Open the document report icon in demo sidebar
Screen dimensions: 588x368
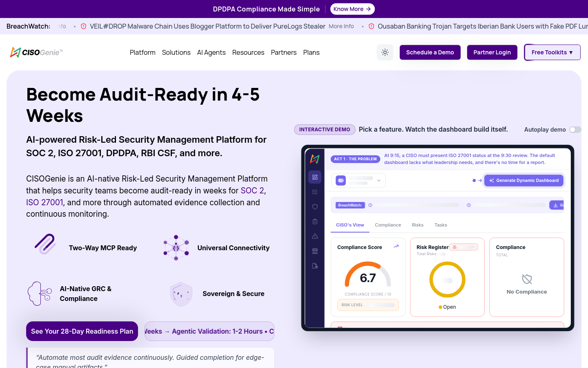click(315, 266)
